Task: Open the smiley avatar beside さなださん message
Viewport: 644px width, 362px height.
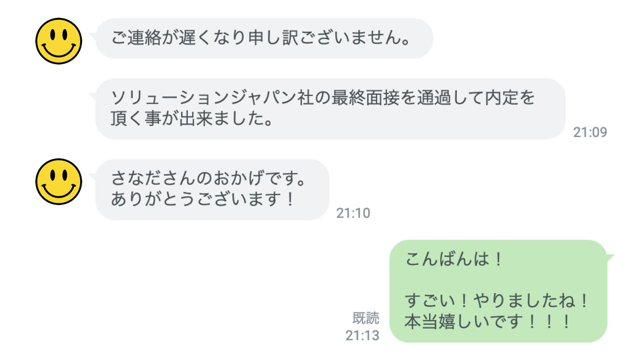Action: tap(59, 182)
